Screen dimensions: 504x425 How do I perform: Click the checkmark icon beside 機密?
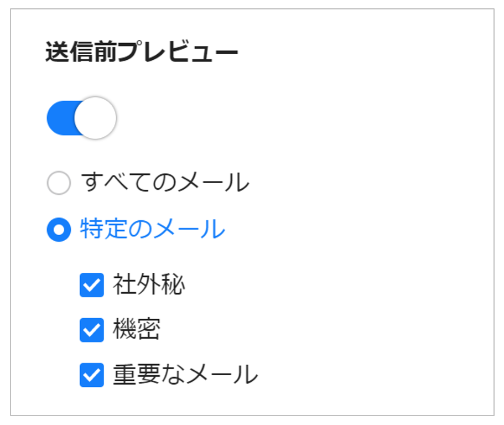click(x=92, y=330)
